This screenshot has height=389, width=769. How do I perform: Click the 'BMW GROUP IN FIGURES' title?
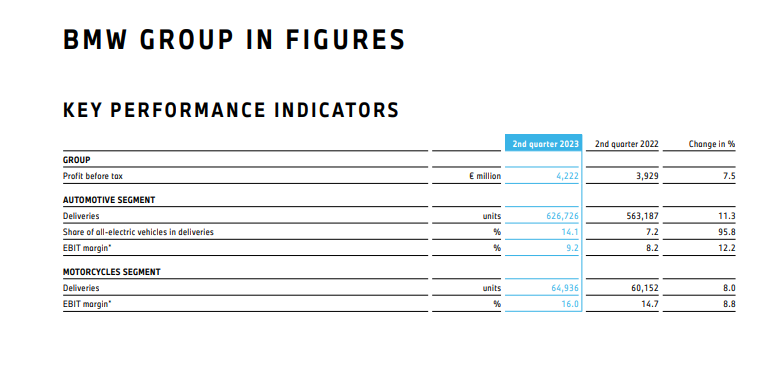pos(234,40)
